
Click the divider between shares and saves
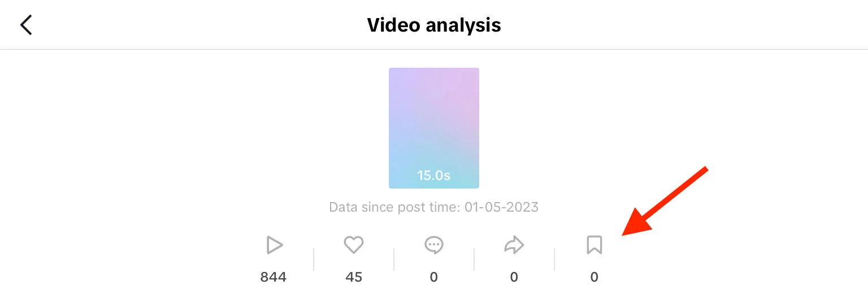point(554,260)
